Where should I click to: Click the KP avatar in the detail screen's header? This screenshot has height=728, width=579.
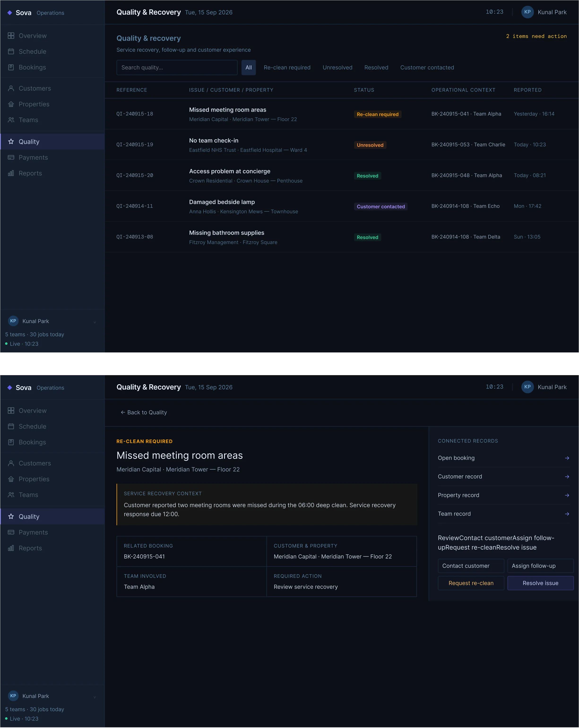[527, 387]
